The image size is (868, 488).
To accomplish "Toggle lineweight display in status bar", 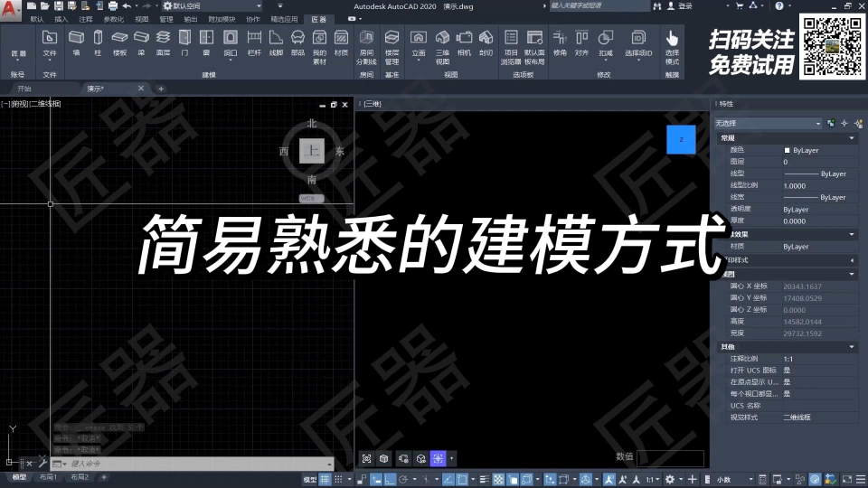I will (485, 479).
